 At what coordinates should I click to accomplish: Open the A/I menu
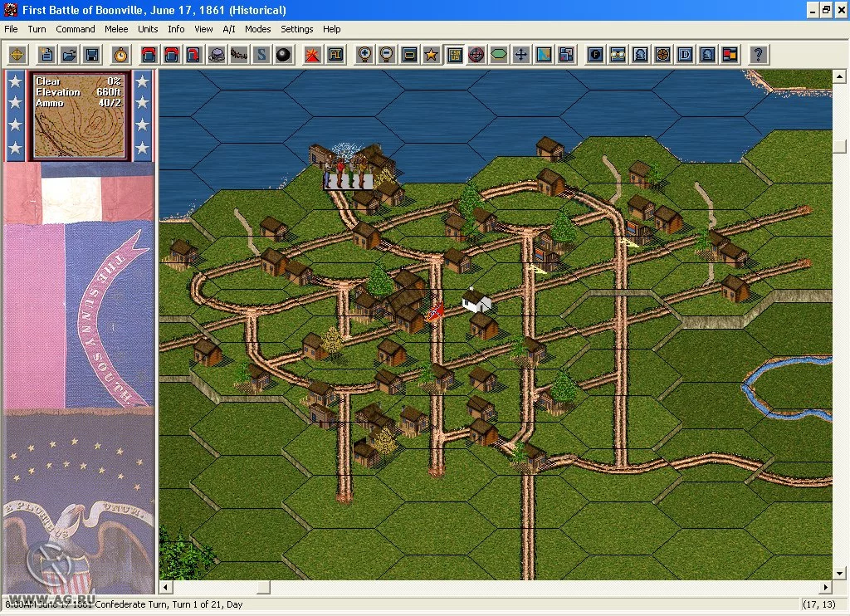[229, 29]
